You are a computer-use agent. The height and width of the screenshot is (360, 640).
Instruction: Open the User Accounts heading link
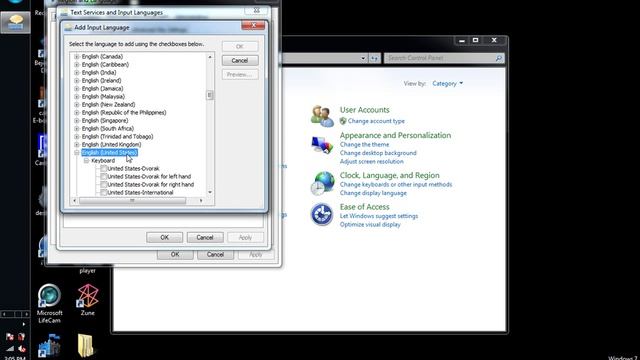click(364, 110)
